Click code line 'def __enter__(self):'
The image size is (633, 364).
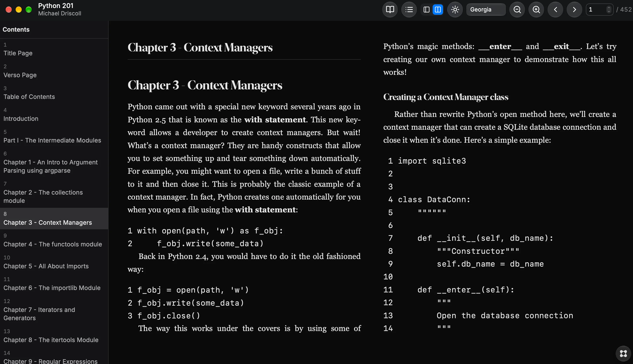pos(466,290)
